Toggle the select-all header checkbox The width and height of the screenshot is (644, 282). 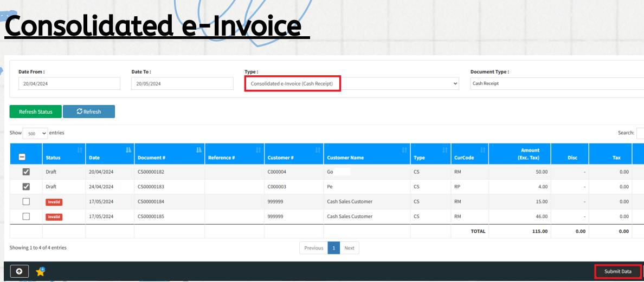point(22,157)
